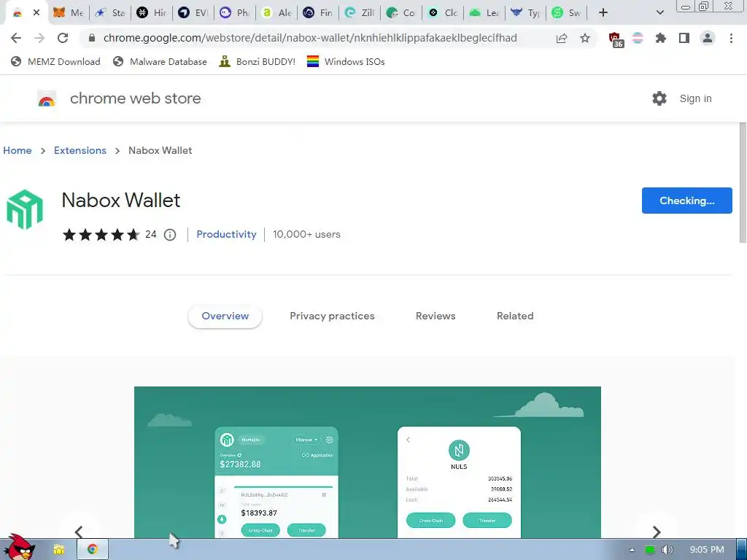Show hidden system tray icons

(632, 550)
